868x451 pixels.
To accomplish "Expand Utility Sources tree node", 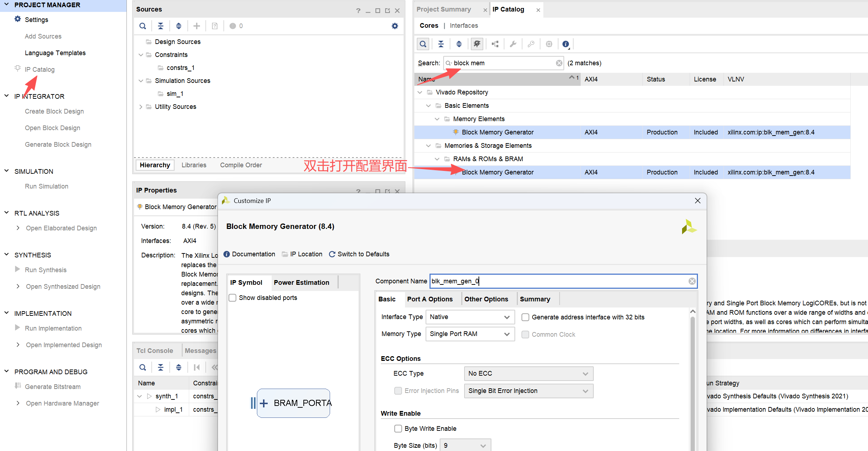I will point(141,107).
